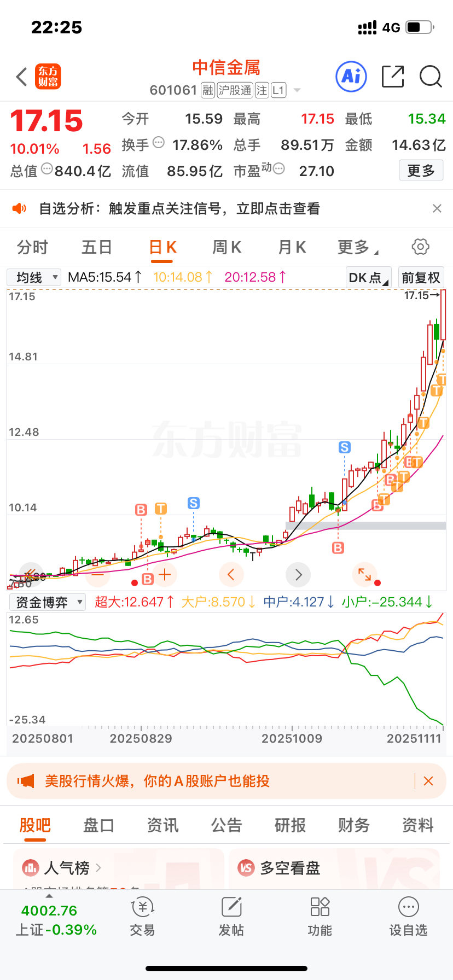Image resolution: width=453 pixels, height=980 pixels.
Task: Tap the 上证 -0.39% index ticker
Action: (56, 930)
